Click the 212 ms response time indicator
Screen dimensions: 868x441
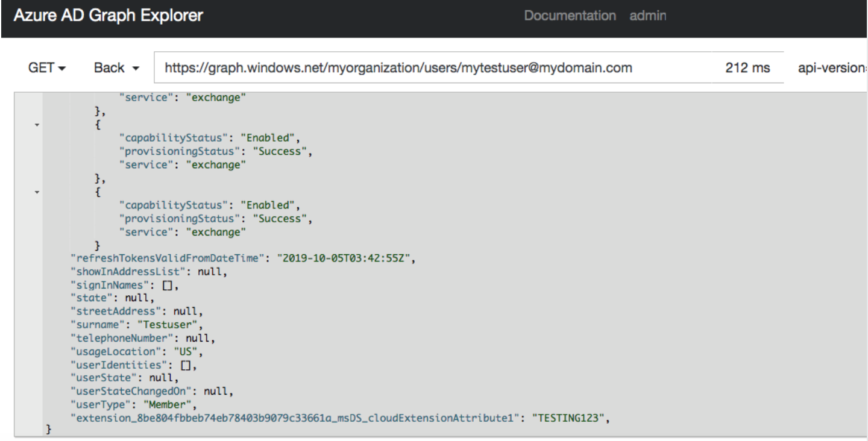tap(747, 67)
